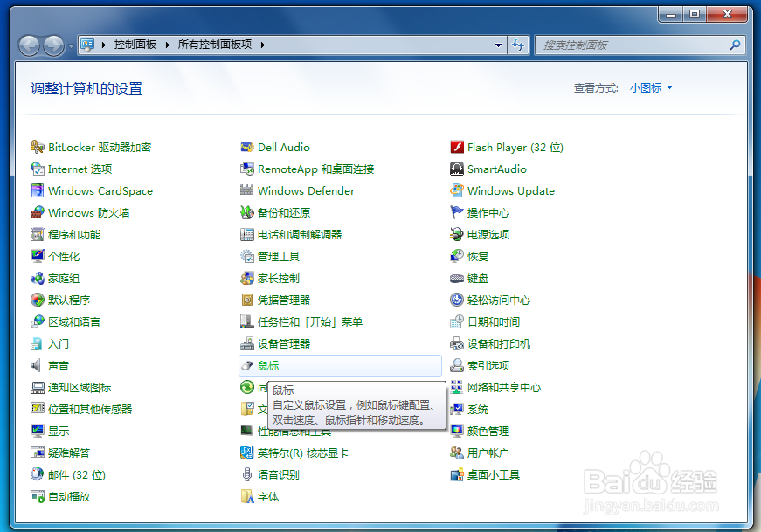The height and width of the screenshot is (532, 761).
Task: Click the Windows Defender icon
Action: [x=247, y=190]
